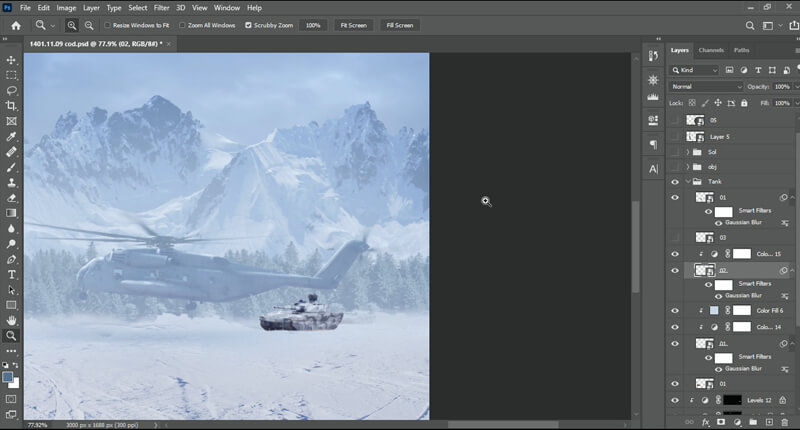This screenshot has width=800, height=430.
Task: Select the Frame tool
Action: 11,121
